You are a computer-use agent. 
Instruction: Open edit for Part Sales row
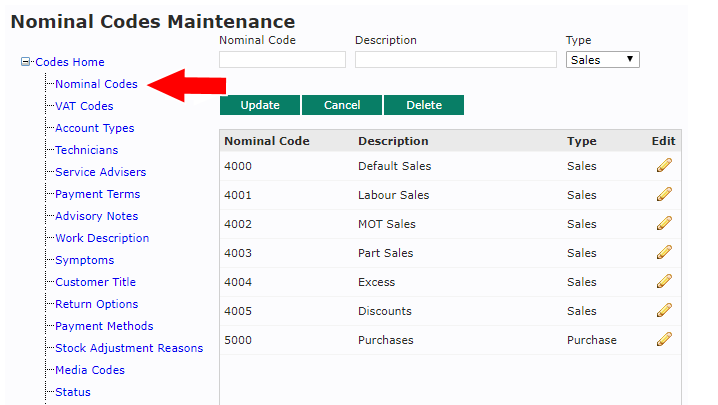[663, 253]
